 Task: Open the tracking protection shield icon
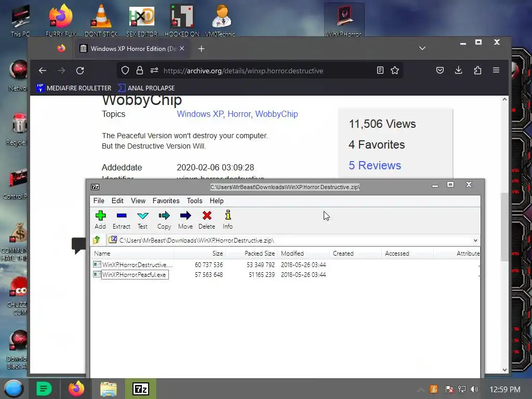click(x=125, y=70)
